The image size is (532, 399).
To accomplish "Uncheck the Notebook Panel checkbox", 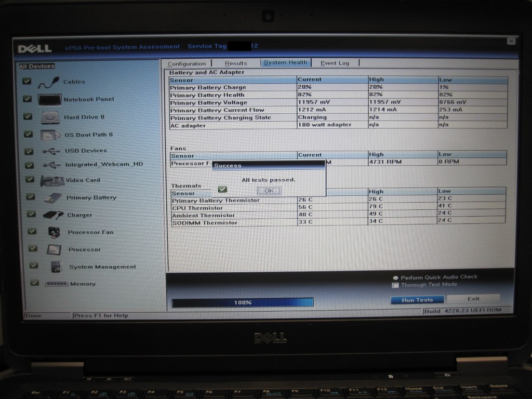I will tap(27, 99).
